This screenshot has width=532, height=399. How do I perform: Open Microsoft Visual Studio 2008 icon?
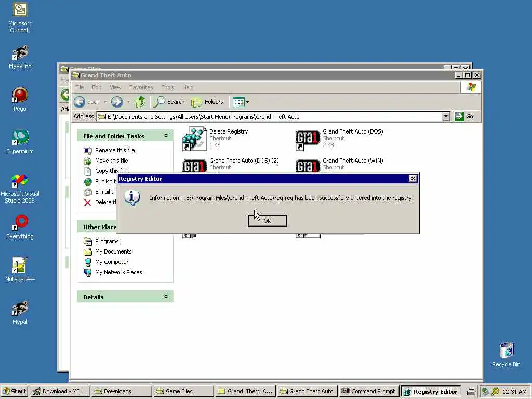click(20, 189)
